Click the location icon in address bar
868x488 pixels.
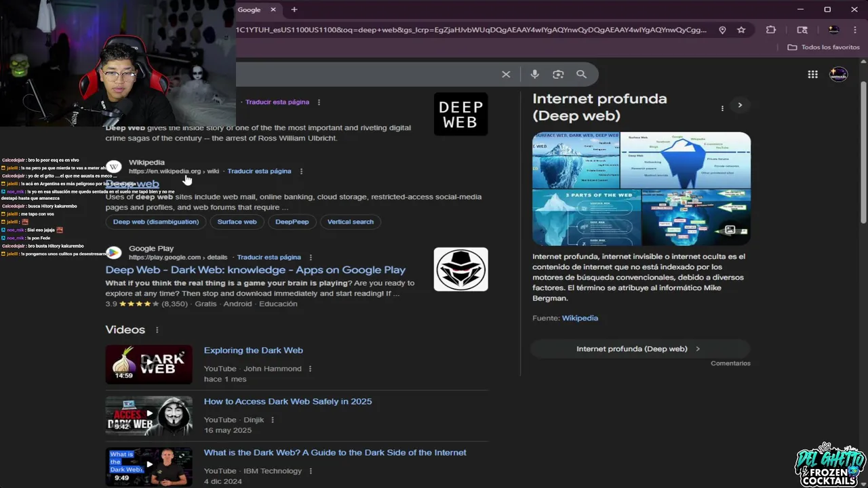pos(722,30)
